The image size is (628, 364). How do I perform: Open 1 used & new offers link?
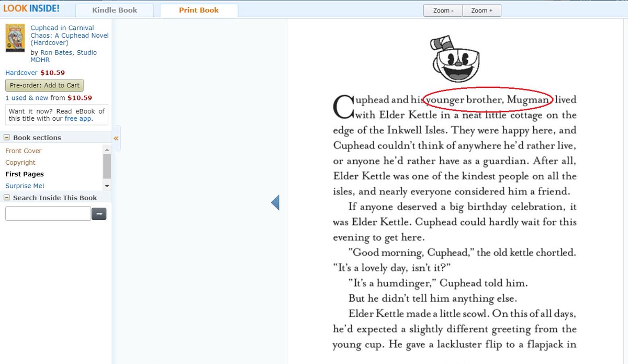pos(27,98)
